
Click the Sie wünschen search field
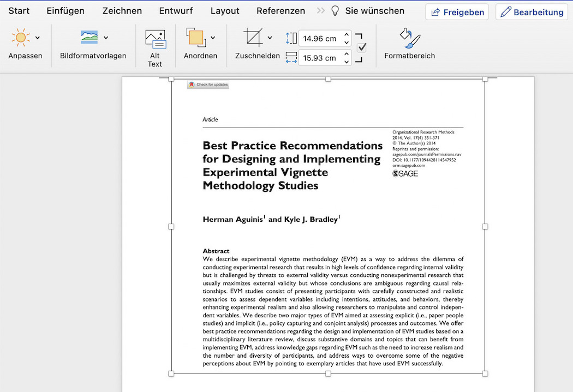(374, 11)
